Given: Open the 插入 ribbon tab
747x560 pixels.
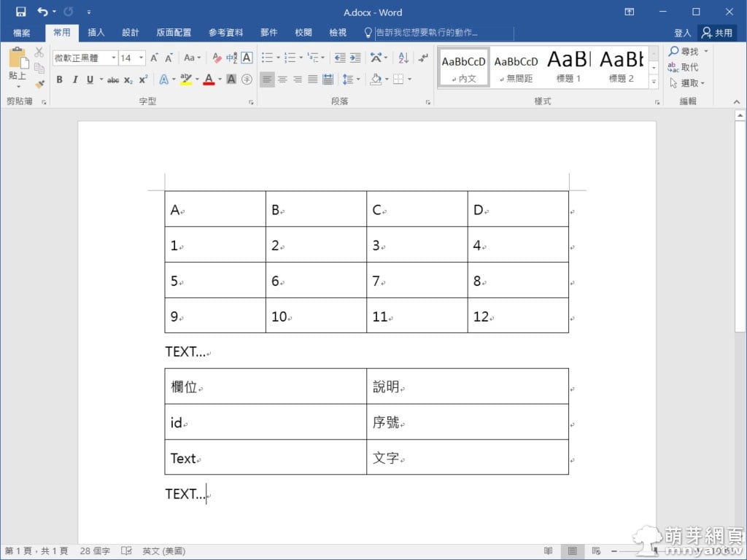Looking at the screenshot, I should pos(96,33).
